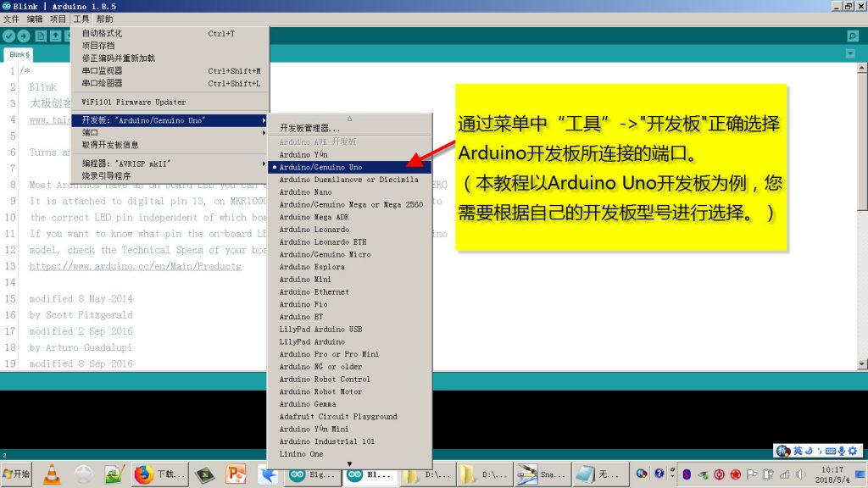This screenshot has height=488, width=868.
Task: Select Arduino Duemilanove or Diecimila
Action: click(x=349, y=180)
